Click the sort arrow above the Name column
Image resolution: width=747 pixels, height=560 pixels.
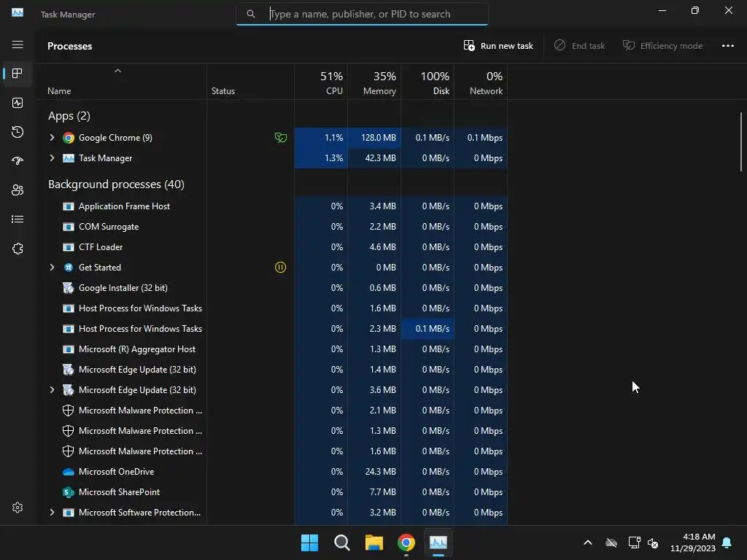[117, 71]
